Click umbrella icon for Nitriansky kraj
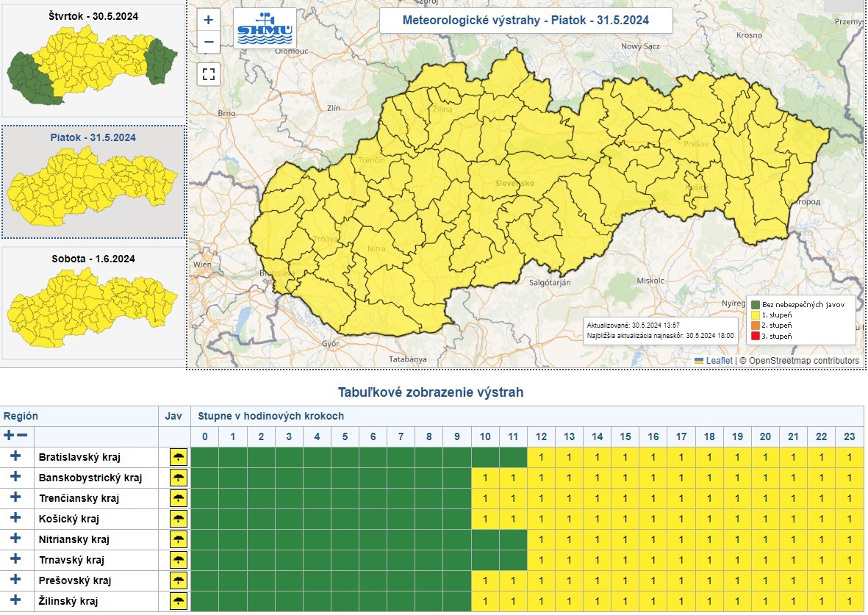This screenshot has height=615, width=868. click(x=178, y=540)
